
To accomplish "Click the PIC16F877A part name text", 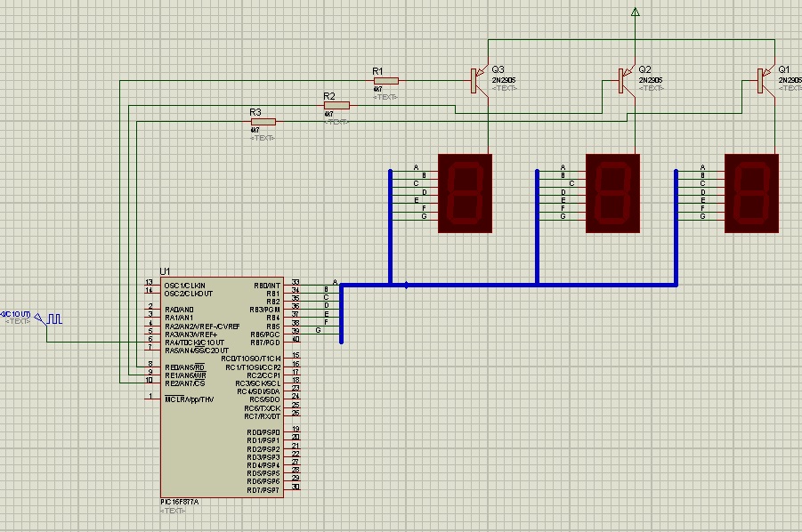I will pyautogui.click(x=180, y=503).
